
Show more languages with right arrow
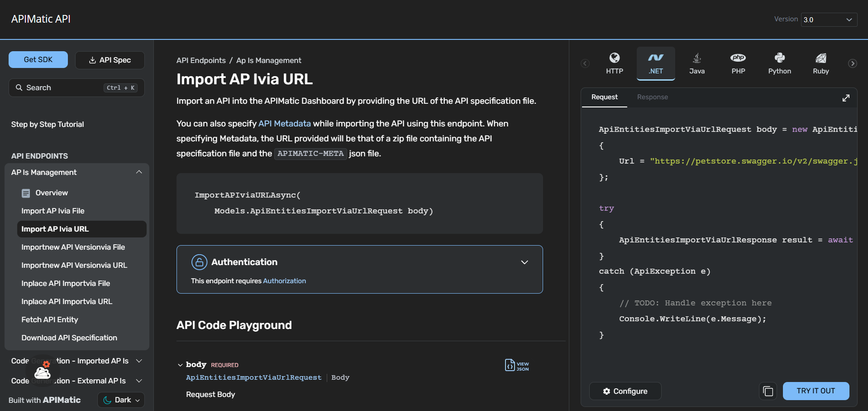coord(852,63)
